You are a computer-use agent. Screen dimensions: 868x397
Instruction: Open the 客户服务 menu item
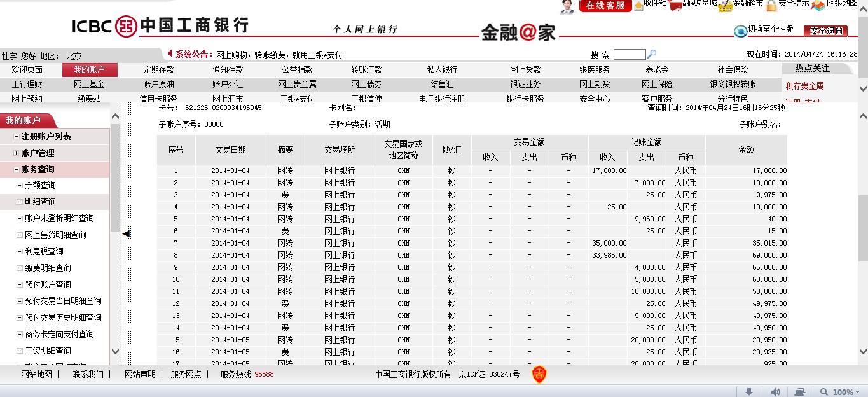657,99
